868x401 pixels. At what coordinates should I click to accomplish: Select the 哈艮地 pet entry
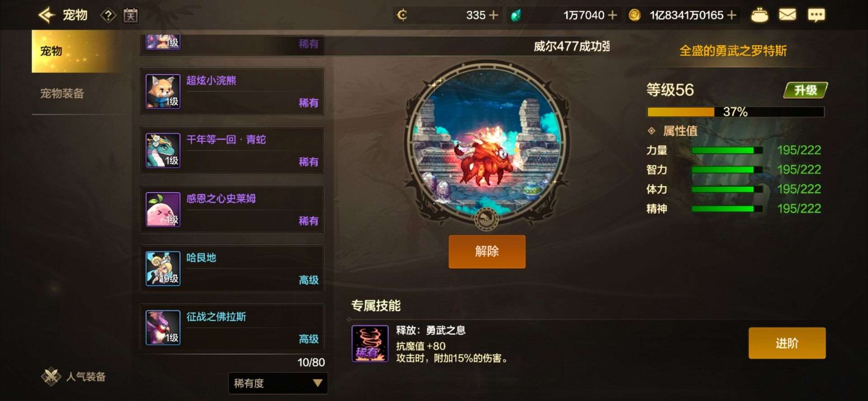tap(232, 269)
